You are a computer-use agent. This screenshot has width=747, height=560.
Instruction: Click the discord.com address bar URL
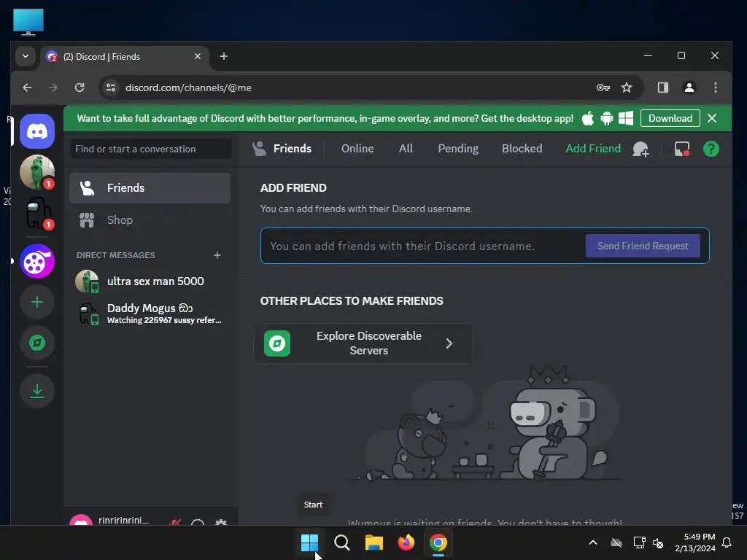(188, 87)
